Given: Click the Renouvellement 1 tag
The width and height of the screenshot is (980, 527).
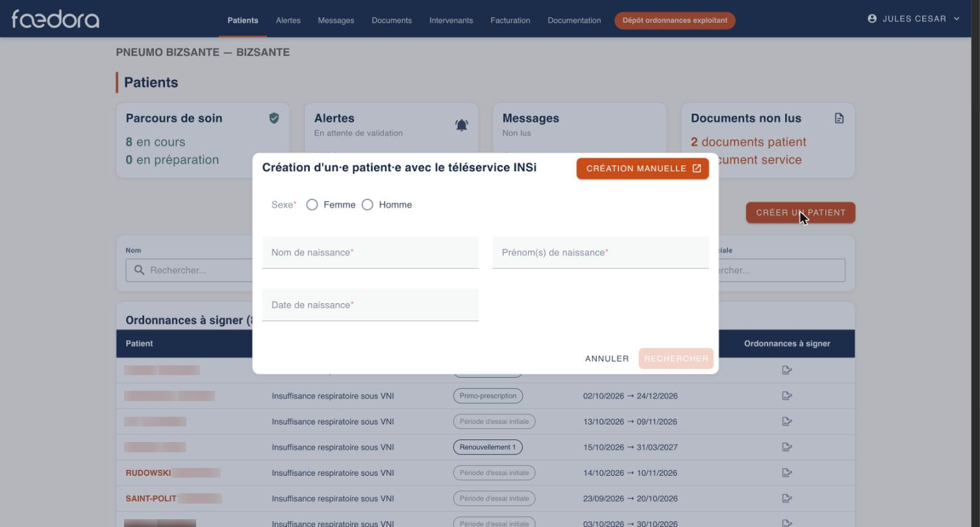Looking at the screenshot, I should (488, 447).
